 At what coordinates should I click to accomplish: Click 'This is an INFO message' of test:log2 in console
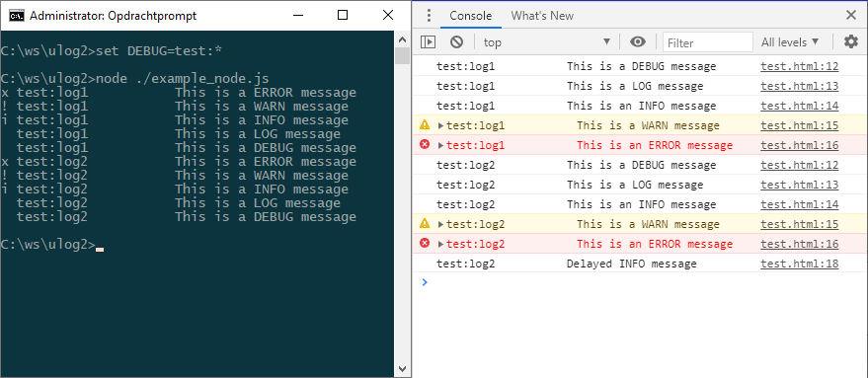[641, 204]
